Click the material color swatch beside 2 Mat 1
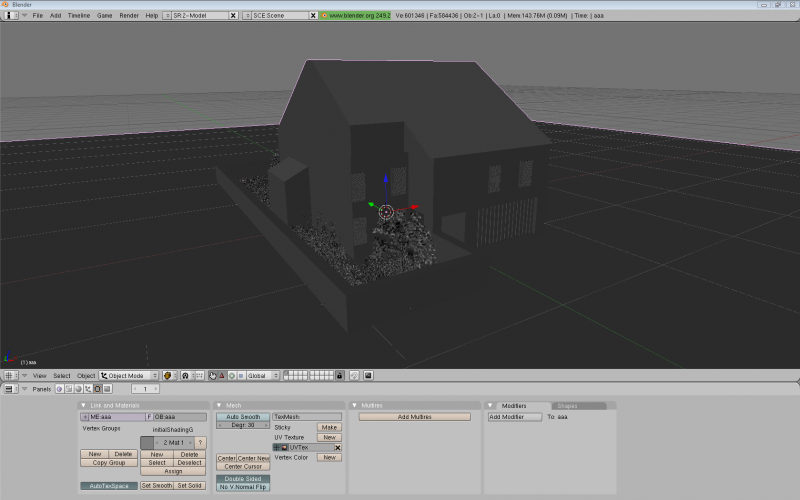 [147, 442]
